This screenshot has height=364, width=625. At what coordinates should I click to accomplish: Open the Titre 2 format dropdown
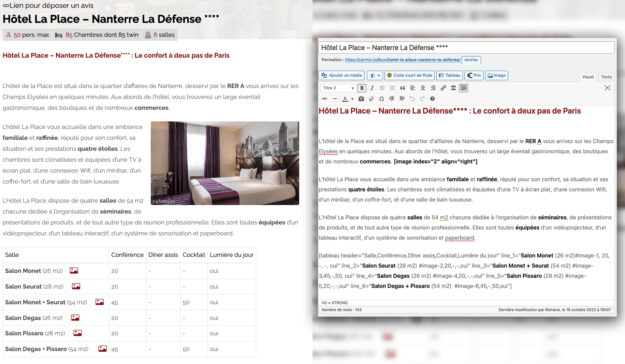338,88
